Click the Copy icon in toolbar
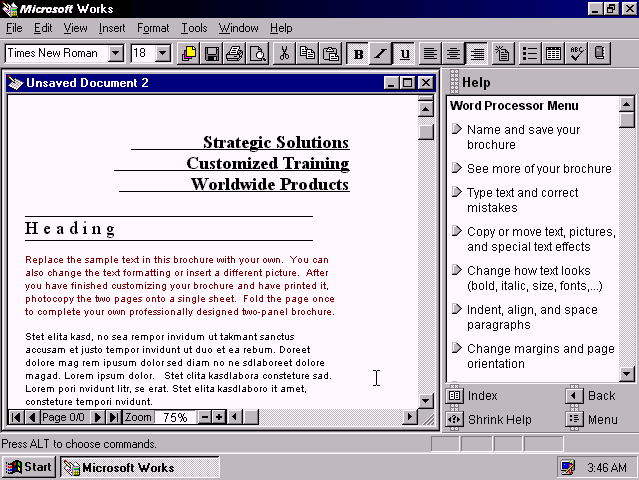The image size is (639, 480). (x=307, y=53)
